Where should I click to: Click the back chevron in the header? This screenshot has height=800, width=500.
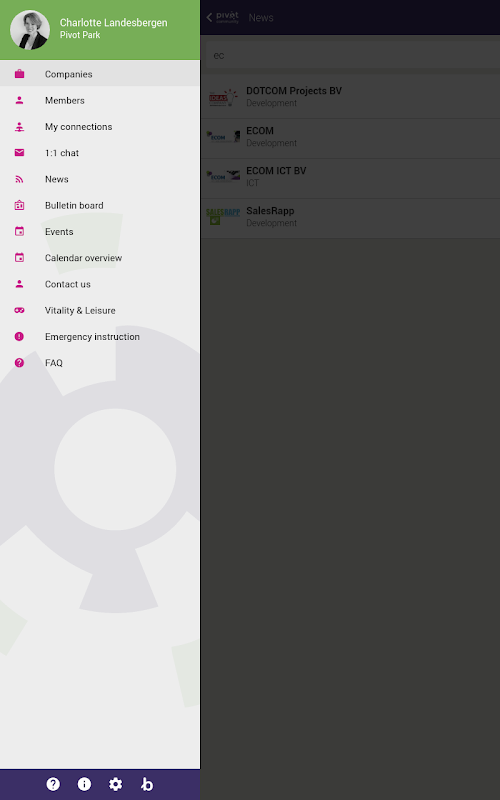[209, 17]
